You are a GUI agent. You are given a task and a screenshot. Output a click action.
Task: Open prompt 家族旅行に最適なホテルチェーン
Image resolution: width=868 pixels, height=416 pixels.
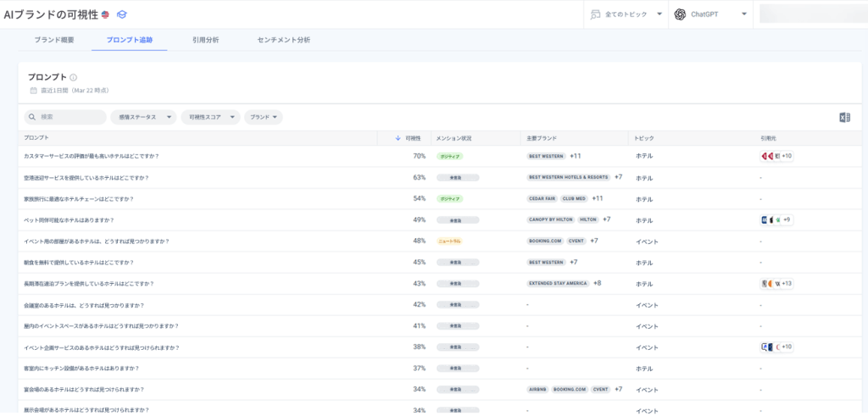(79, 198)
